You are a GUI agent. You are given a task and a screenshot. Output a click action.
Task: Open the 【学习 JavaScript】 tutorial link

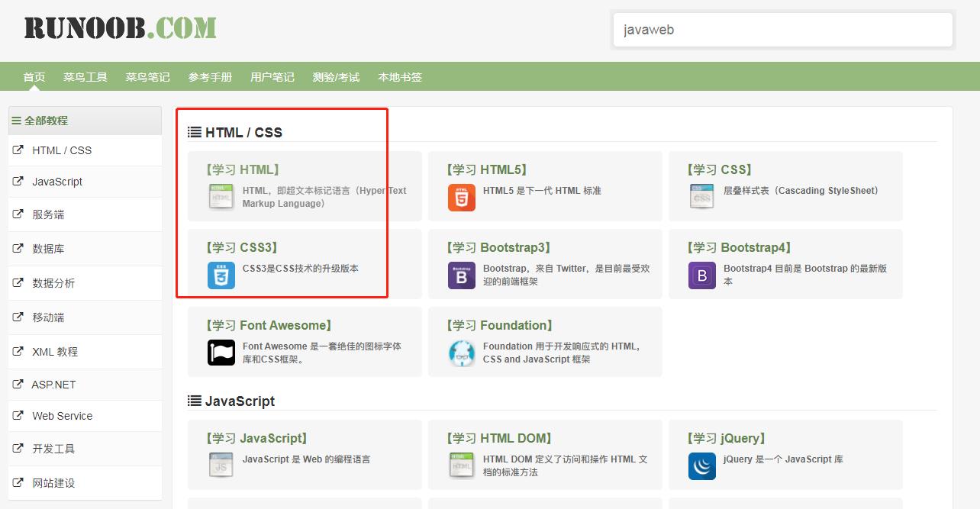[x=256, y=438]
